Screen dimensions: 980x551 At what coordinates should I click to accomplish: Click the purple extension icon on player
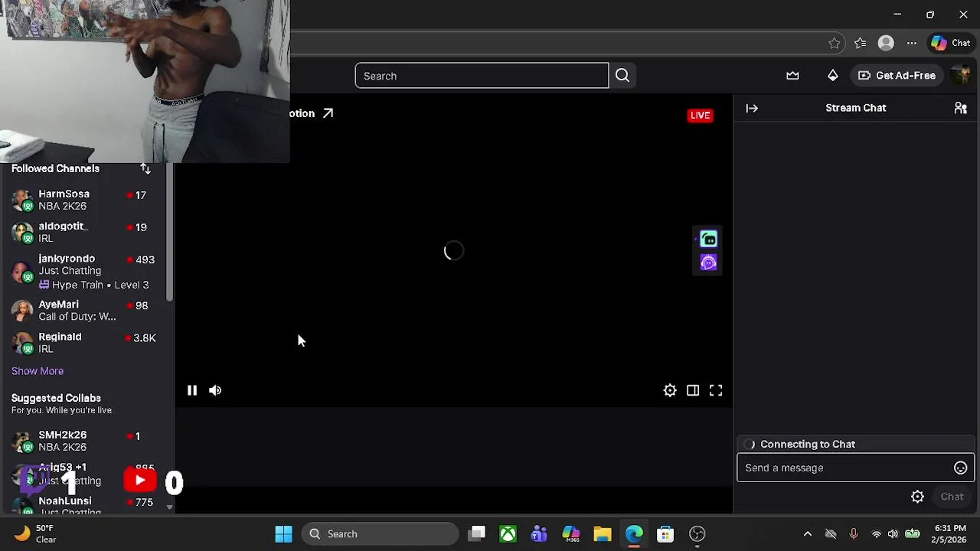708,263
